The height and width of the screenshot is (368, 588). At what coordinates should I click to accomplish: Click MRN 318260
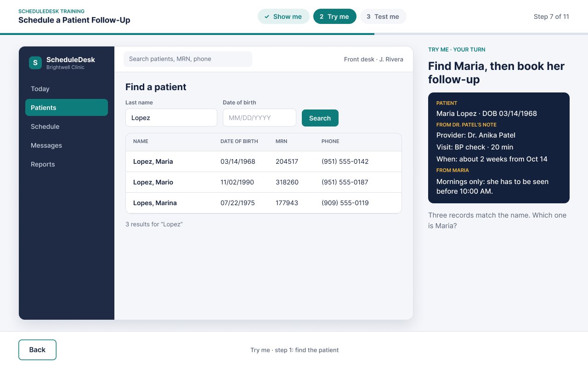click(x=287, y=182)
